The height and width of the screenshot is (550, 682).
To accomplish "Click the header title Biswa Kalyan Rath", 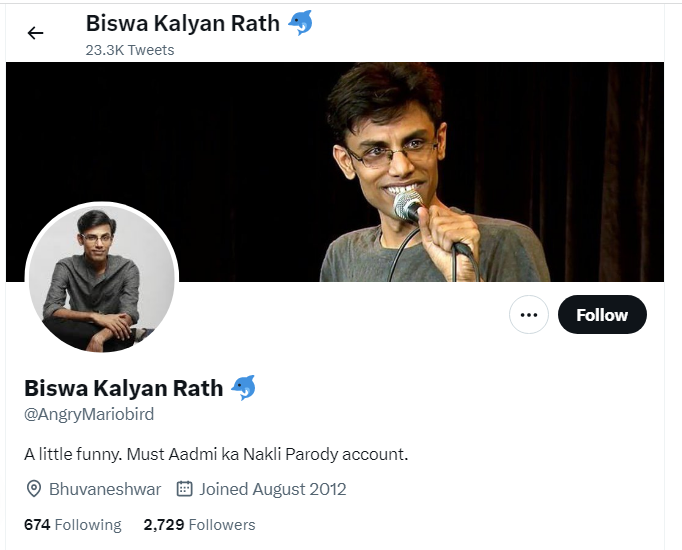I will coord(182,23).
